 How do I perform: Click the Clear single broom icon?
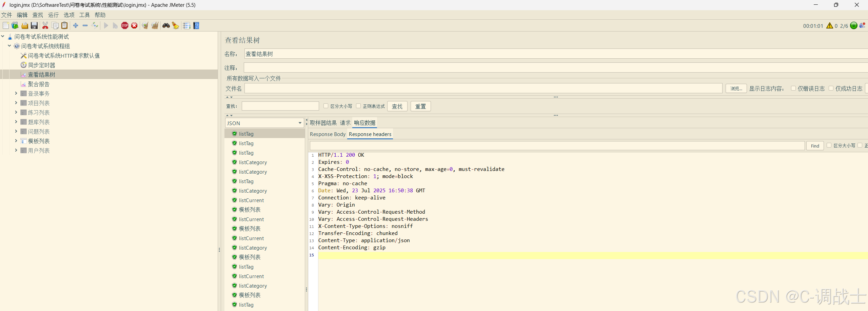tap(145, 26)
